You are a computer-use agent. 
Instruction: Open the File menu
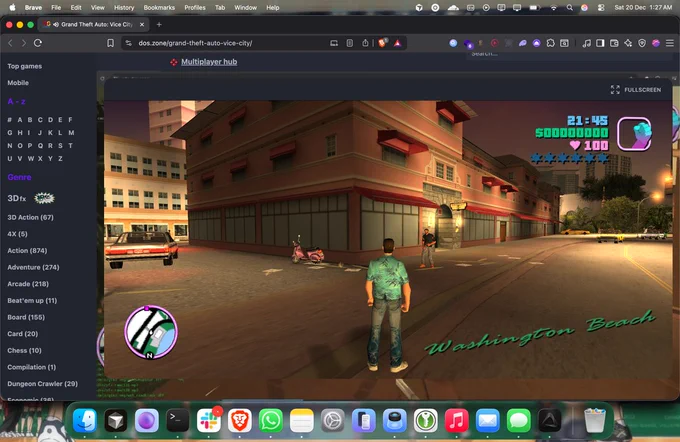tap(56, 7)
